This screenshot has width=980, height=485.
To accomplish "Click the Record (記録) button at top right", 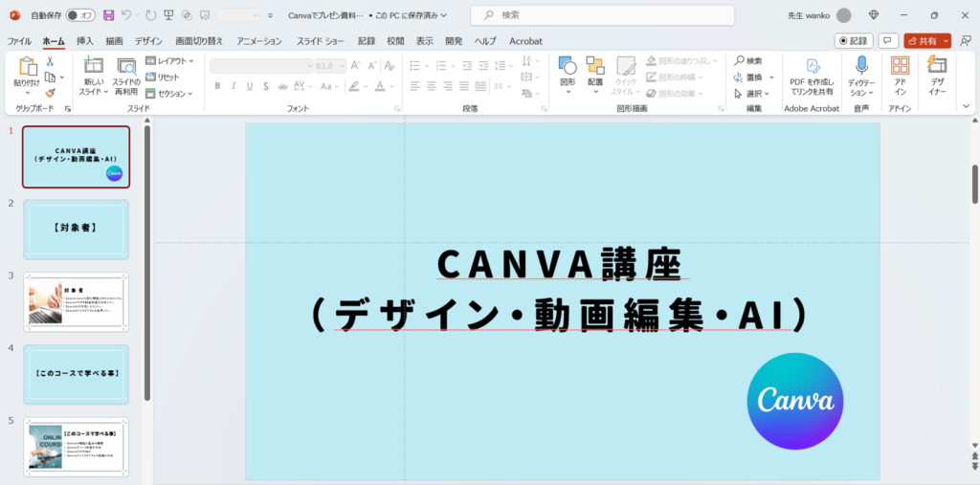I will click(x=853, y=41).
